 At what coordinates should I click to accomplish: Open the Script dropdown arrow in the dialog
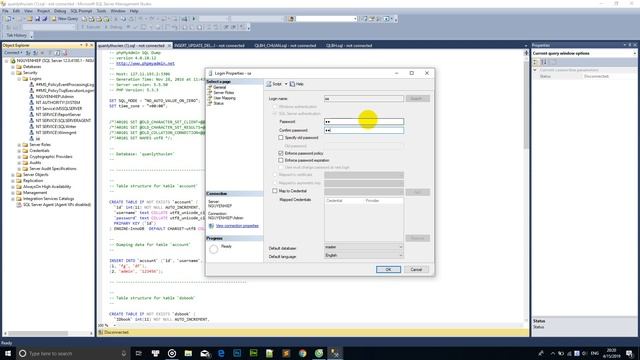point(286,84)
